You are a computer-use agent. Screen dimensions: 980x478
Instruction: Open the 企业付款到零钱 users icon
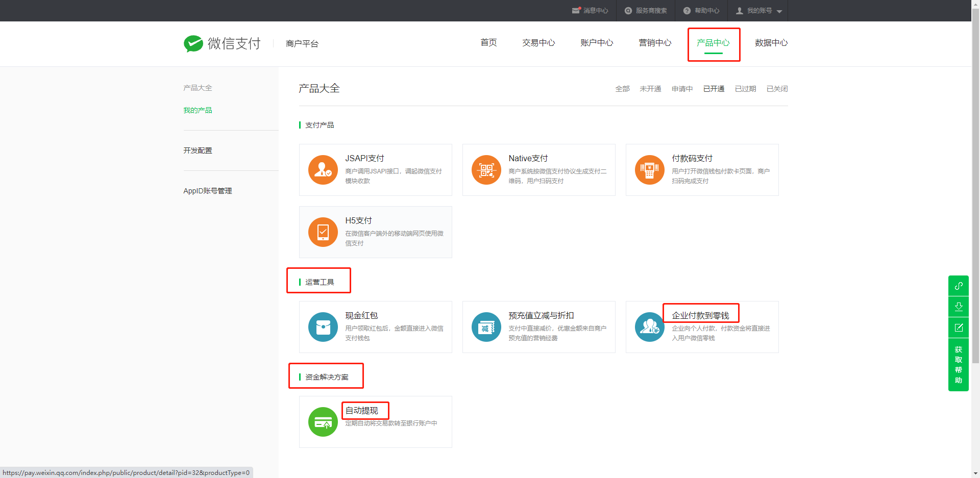click(650, 327)
